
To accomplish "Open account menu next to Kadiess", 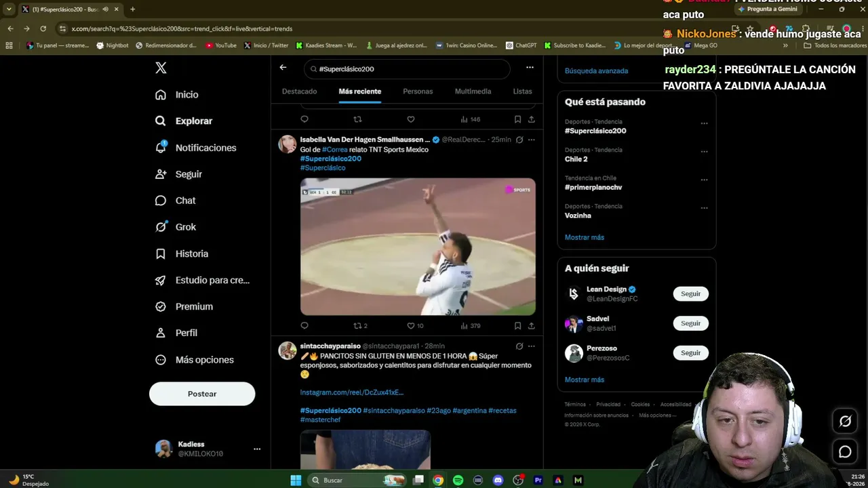I will 257,449.
